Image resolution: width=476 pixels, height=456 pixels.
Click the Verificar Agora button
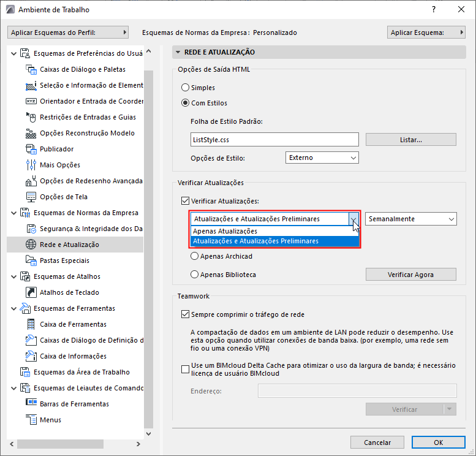click(x=410, y=275)
